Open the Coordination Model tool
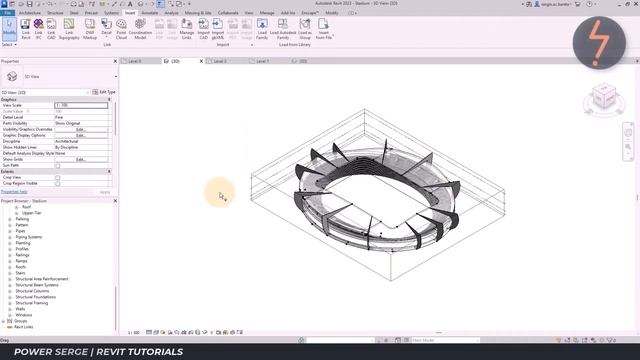The height and width of the screenshot is (360, 640). (x=140, y=29)
